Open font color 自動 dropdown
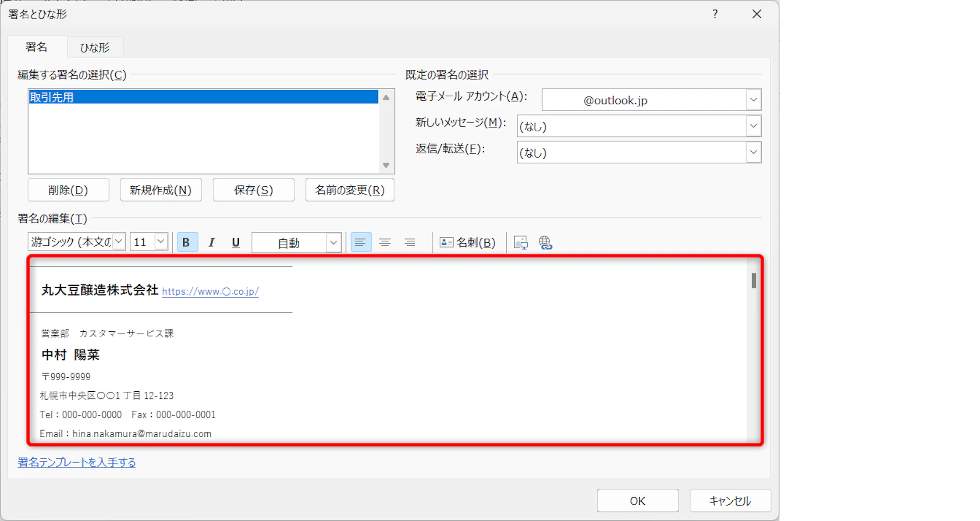Screen dimensions: 980x521 [334, 242]
